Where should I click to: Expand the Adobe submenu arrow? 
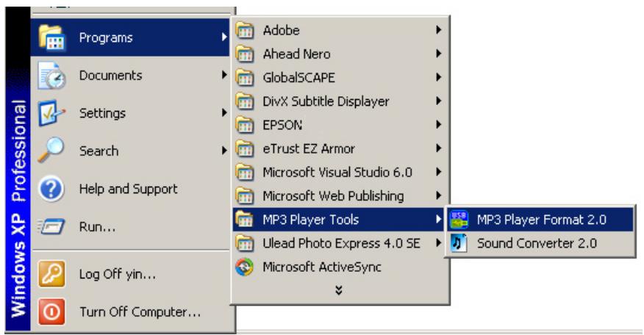coord(439,29)
